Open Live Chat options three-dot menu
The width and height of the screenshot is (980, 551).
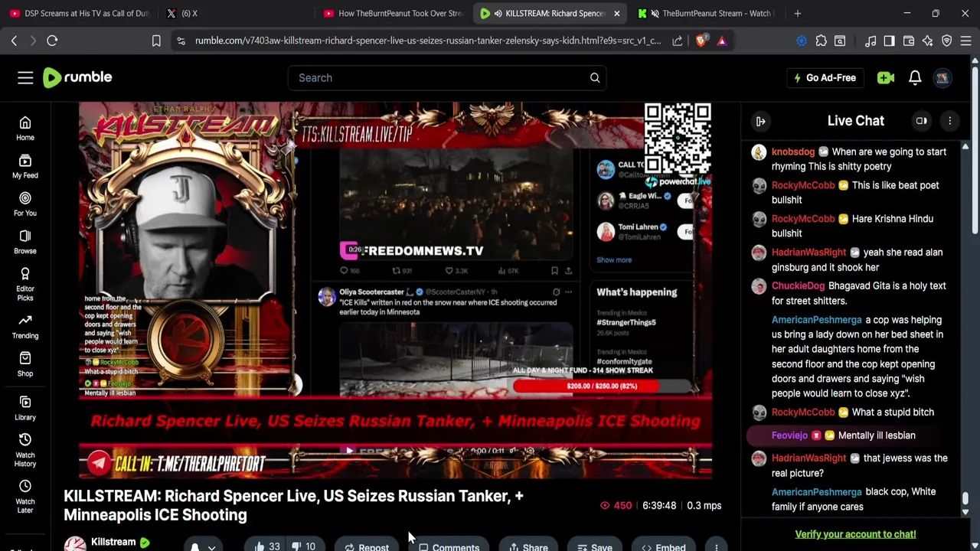(x=949, y=121)
